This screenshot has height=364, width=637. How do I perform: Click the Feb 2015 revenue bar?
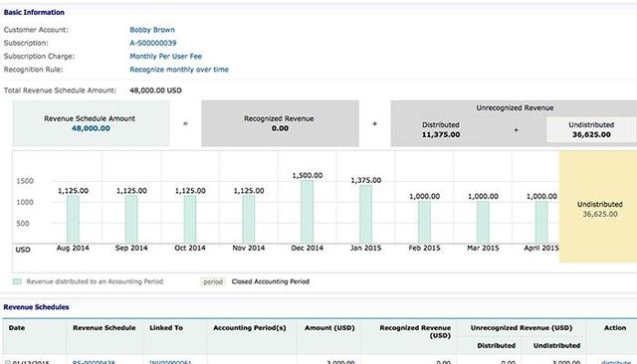point(424,223)
